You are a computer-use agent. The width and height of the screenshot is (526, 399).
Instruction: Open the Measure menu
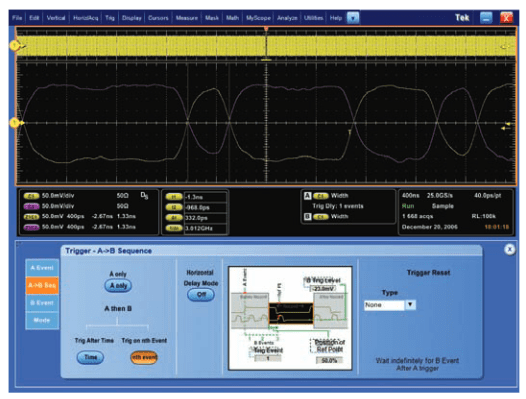(187, 18)
